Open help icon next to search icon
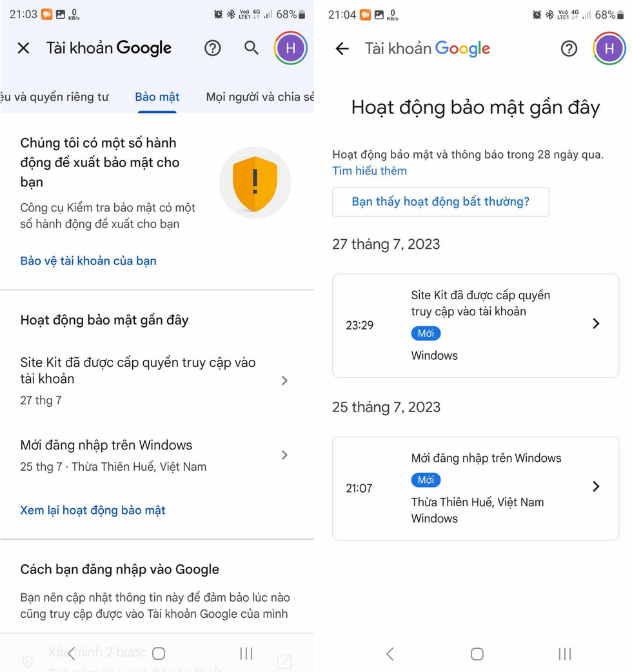This screenshot has height=672, width=632. click(213, 48)
